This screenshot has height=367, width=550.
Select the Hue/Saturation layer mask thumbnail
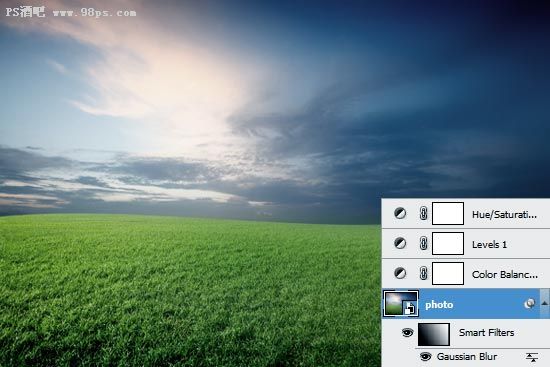click(x=448, y=213)
